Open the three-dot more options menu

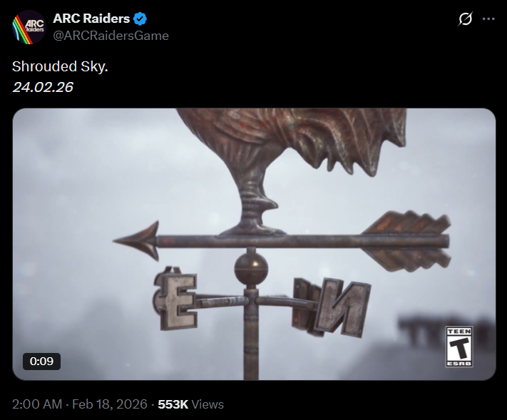point(488,19)
